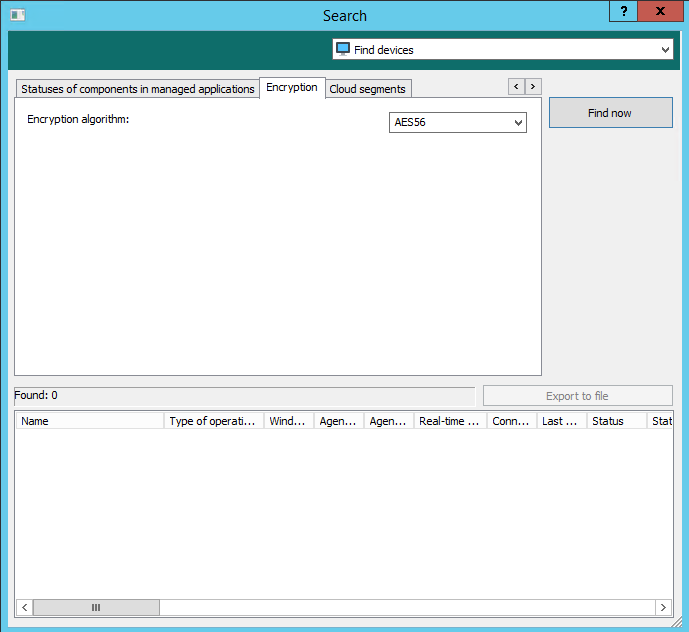
Task: Click the Type of operating system column header
Action: point(214,421)
